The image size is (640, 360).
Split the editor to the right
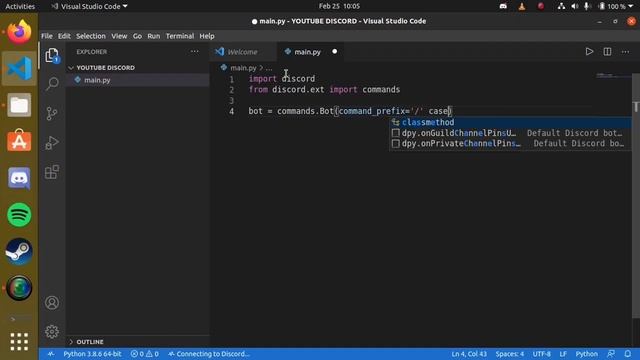coord(607,51)
